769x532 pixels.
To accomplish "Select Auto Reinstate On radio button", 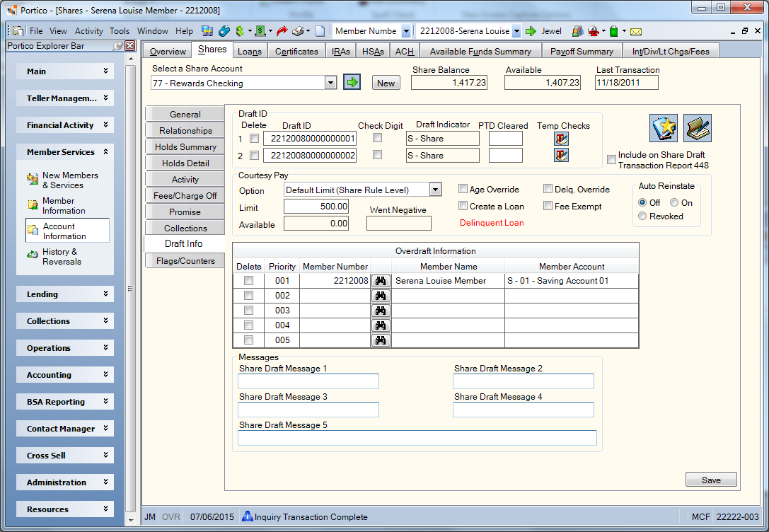I will [674, 202].
